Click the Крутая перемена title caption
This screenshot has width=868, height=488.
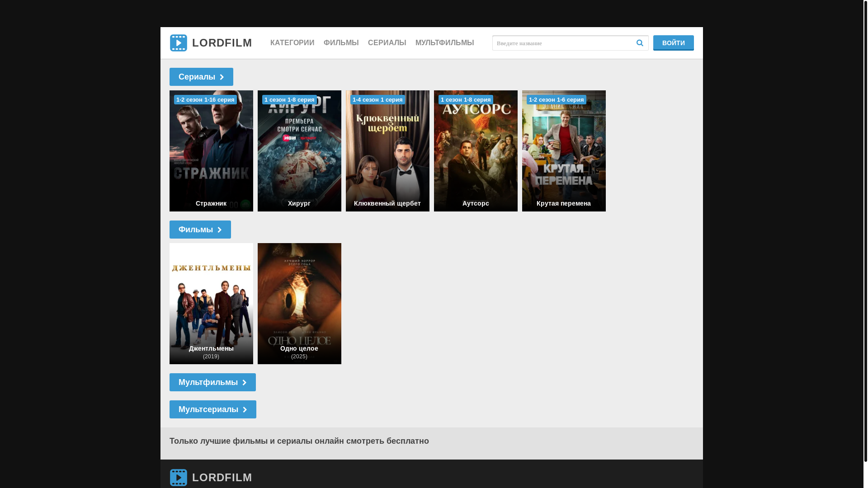click(564, 203)
